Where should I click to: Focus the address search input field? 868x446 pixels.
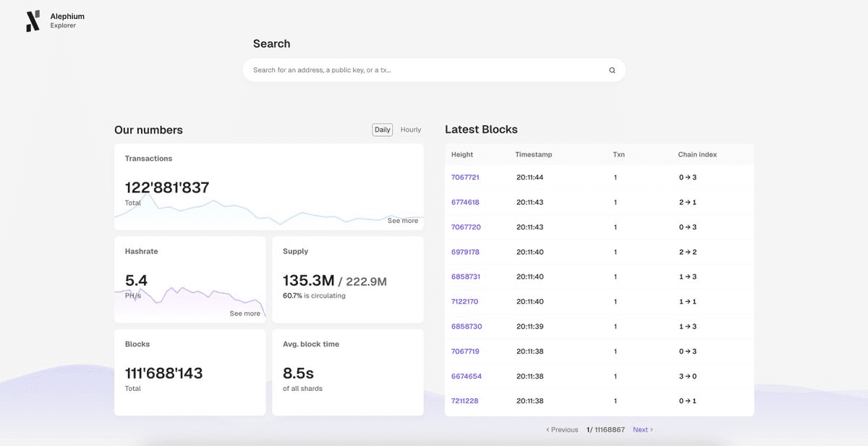coord(434,70)
